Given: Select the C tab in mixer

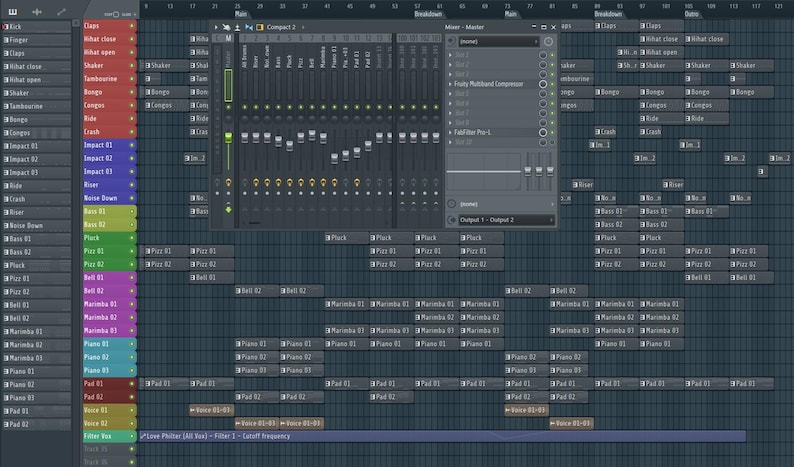Looking at the screenshot, I should click(x=218, y=38).
